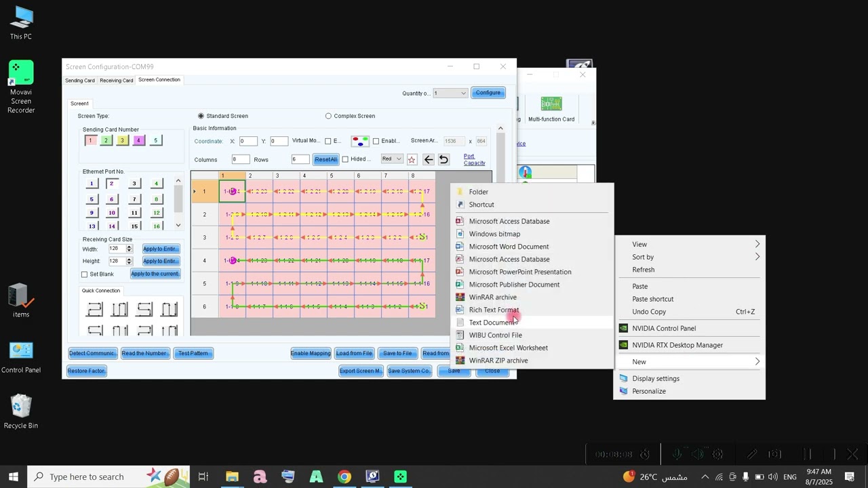The image size is (868, 488).
Task: Open File Explorer from the taskbar
Action: pos(232,476)
